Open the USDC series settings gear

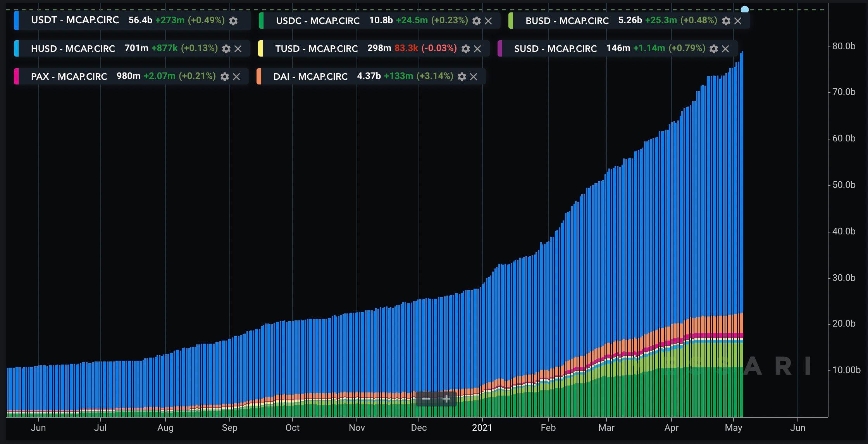pos(477,21)
